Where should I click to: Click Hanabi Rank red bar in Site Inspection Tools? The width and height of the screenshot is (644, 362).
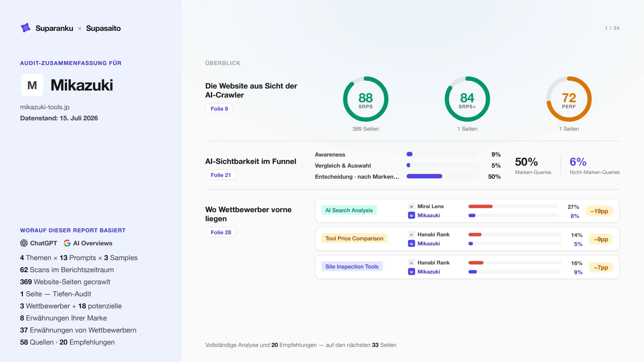(x=476, y=263)
